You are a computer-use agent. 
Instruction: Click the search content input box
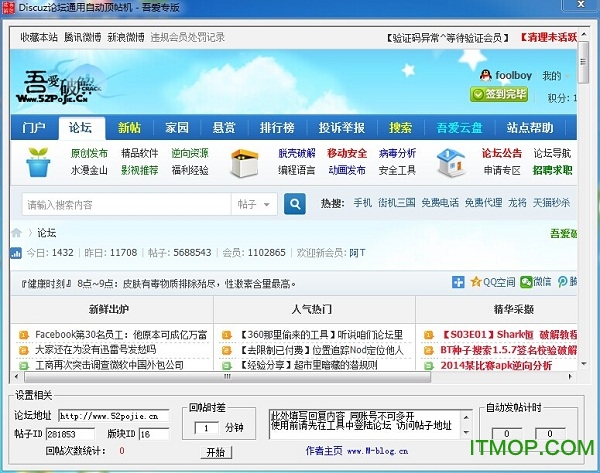[127, 204]
